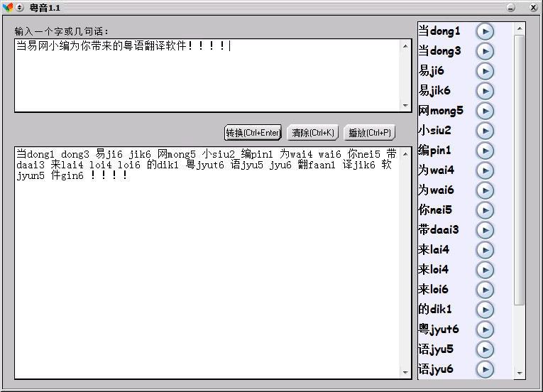Play pronunciation of 编pin1
The image size is (543, 392).
click(x=484, y=151)
